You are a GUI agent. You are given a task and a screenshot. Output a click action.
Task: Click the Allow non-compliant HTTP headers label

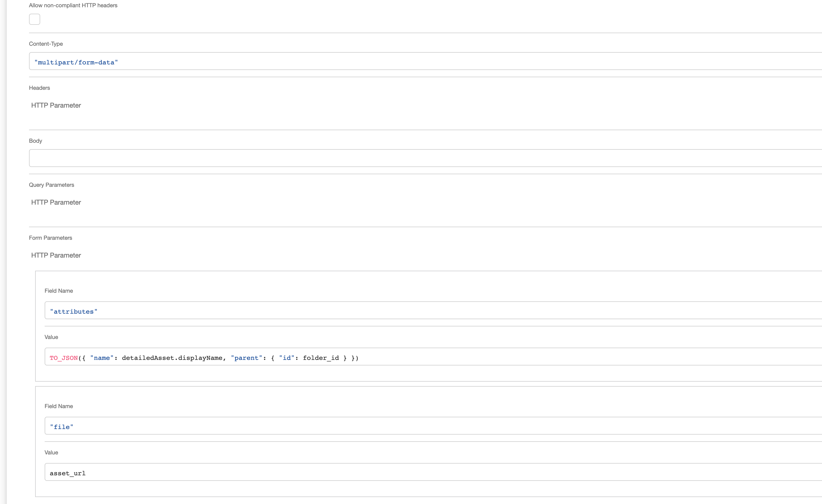click(73, 5)
